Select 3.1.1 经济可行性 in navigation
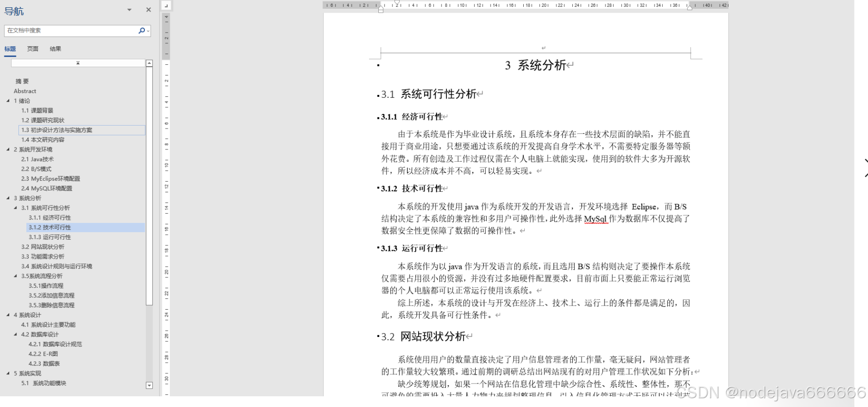 click(50, 218)
